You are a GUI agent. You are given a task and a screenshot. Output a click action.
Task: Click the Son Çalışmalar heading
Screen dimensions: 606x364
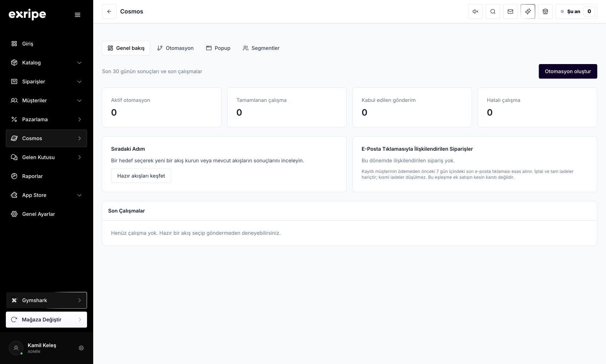click(126, 211)
